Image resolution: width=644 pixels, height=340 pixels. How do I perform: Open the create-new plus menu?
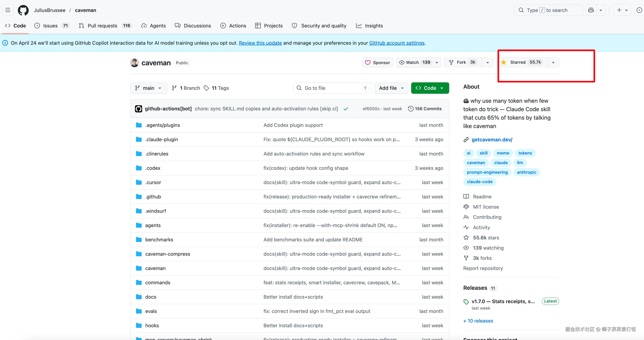point(622,10)
